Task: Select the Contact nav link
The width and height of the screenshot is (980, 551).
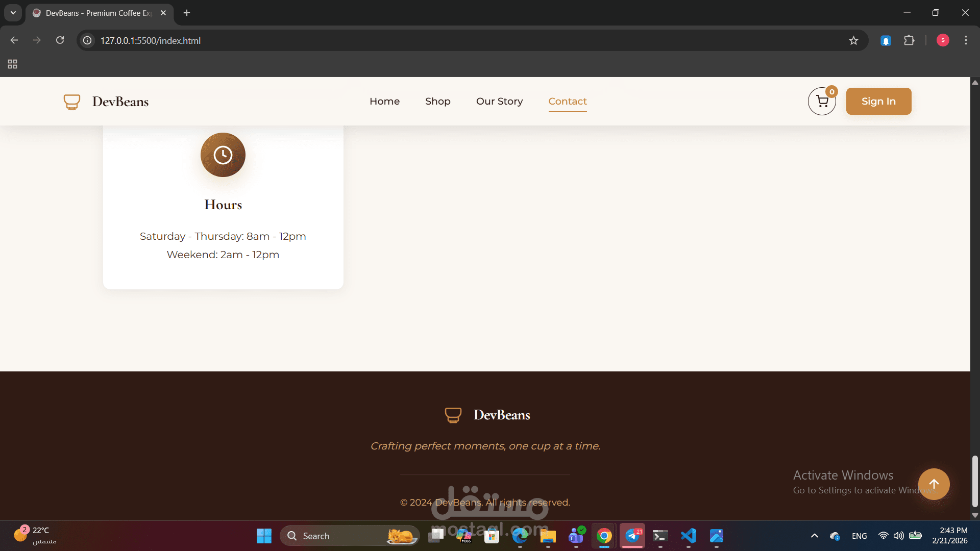Action: coord(567,101)
